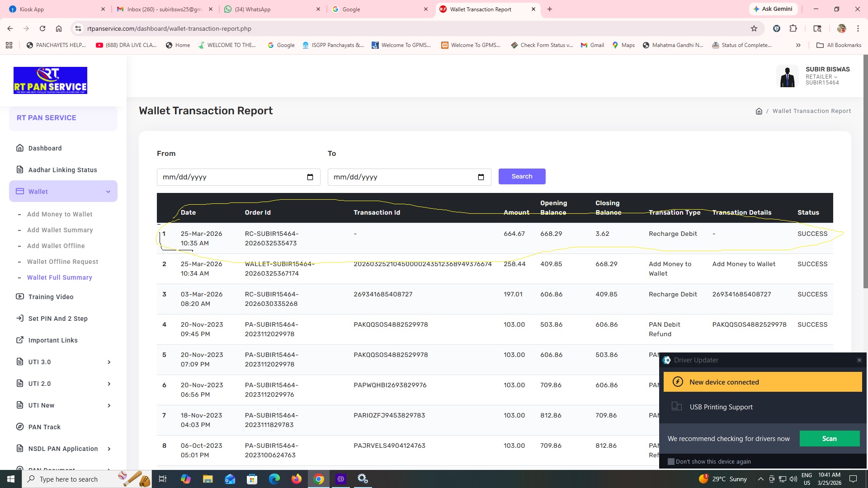Collapse the Wallet menu chevron
The width and height of the screenshot is (868, 488).
pos(108,192)
